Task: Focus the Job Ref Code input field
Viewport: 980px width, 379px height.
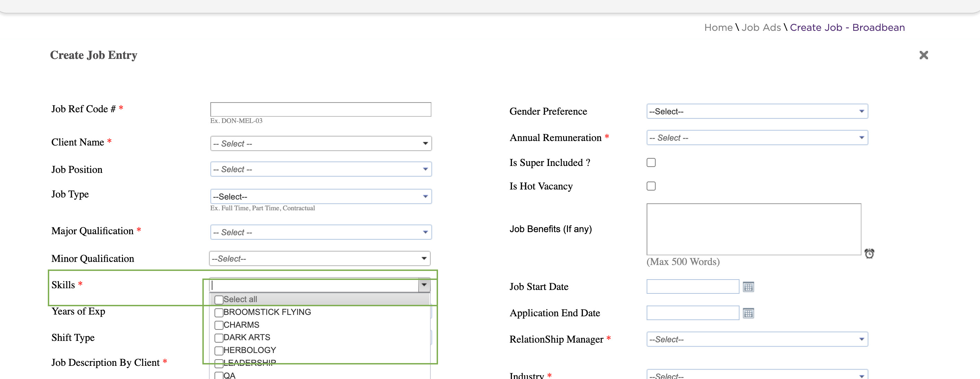Action: coord(321,109)
